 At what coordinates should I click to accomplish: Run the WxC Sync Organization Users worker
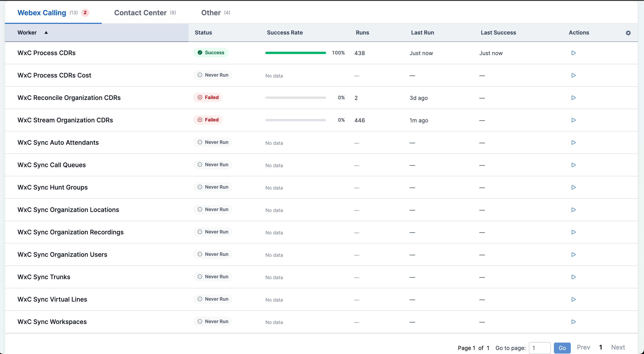(573, 255)
